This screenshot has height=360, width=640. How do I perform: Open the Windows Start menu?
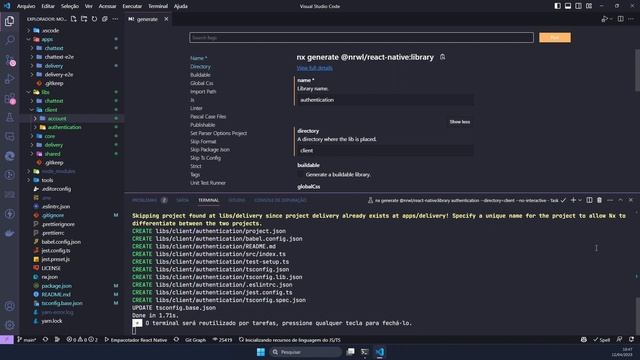[x=260, y=352]
